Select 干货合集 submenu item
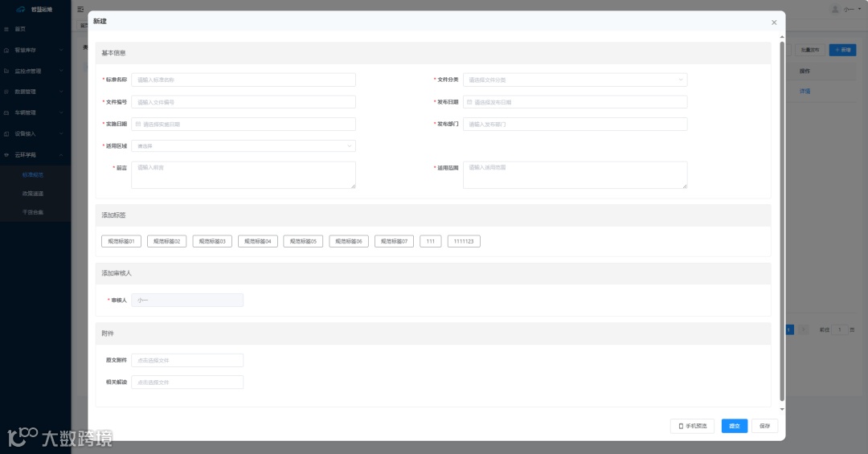This screenshot has width=868, height=454. point(33,212)
